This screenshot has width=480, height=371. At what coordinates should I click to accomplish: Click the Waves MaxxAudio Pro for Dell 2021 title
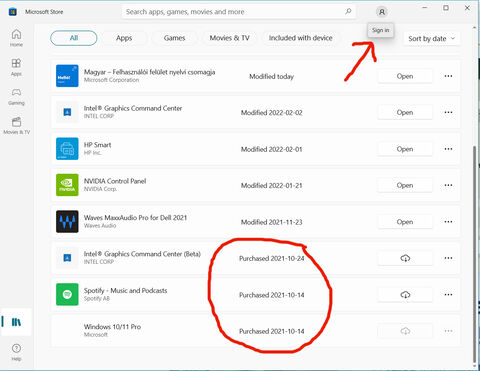[135, 218]
